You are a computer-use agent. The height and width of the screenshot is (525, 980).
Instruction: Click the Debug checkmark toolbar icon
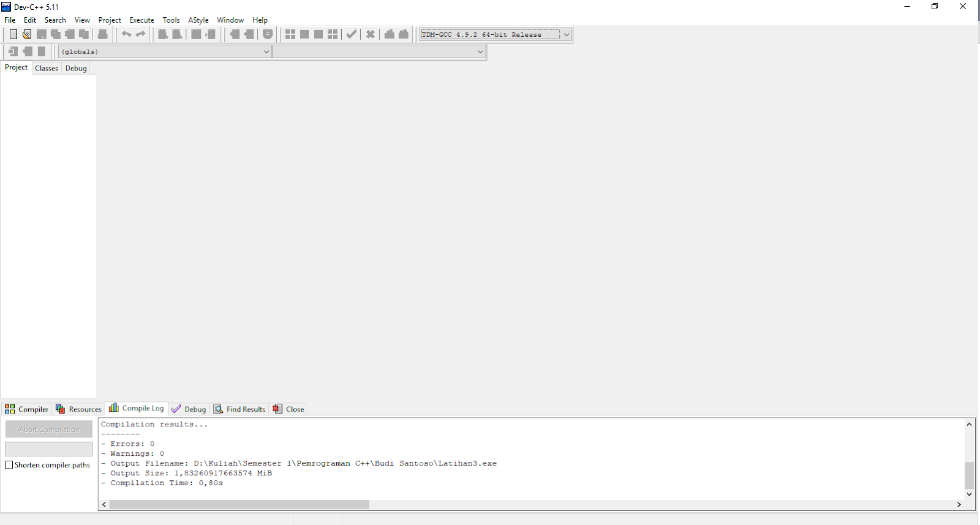coord(352,34)
